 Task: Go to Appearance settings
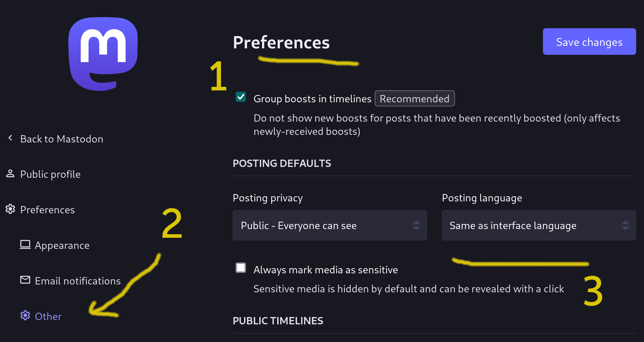click(x=62, y=245)
